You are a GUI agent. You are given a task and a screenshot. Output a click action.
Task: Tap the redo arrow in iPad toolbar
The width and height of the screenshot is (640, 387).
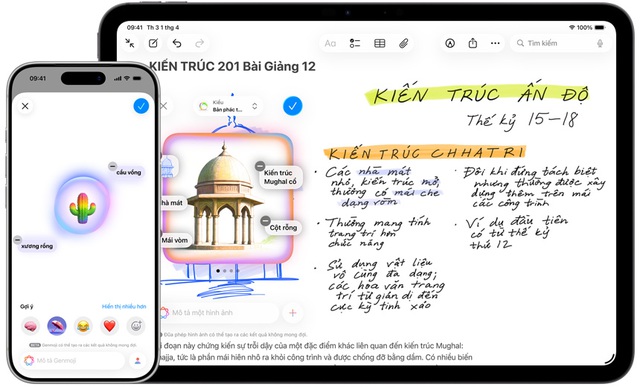click(x=200, y=43)
